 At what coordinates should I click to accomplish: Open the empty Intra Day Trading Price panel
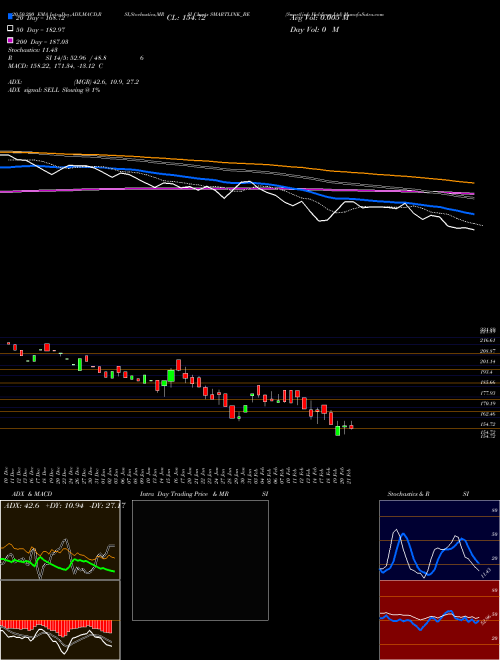[200, 560]
